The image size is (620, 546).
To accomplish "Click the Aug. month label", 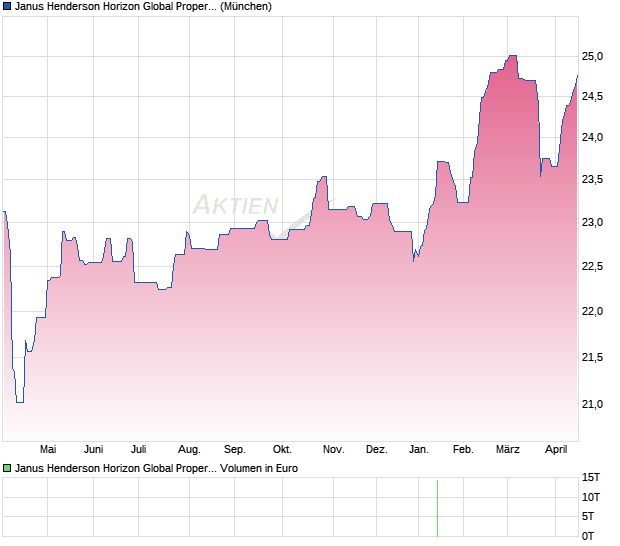I will click(189, 450).
